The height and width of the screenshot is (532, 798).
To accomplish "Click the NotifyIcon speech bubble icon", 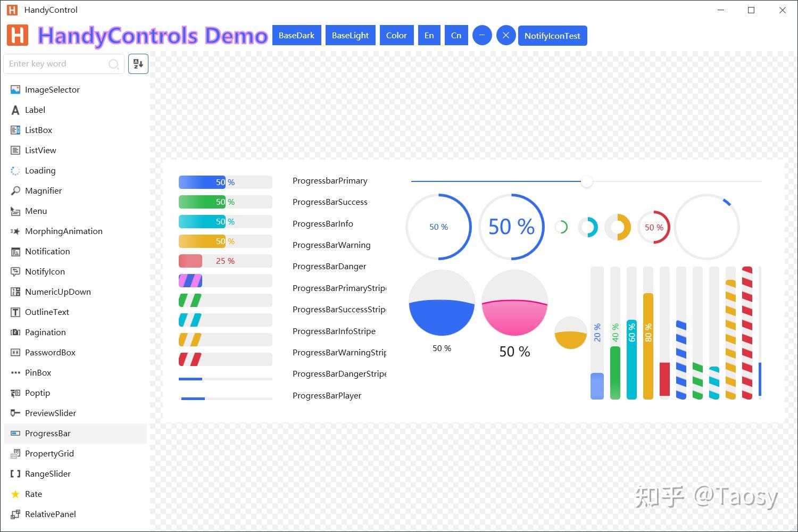I will (15, 271).
